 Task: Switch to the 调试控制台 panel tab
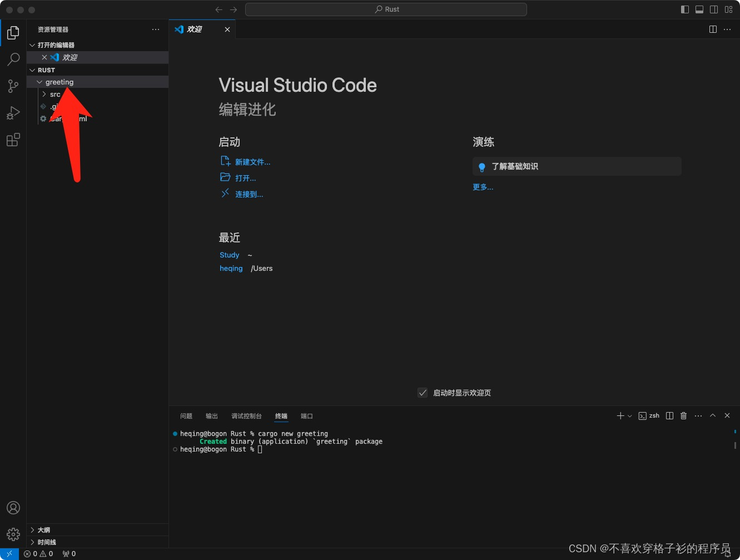(x=246, y=416)
